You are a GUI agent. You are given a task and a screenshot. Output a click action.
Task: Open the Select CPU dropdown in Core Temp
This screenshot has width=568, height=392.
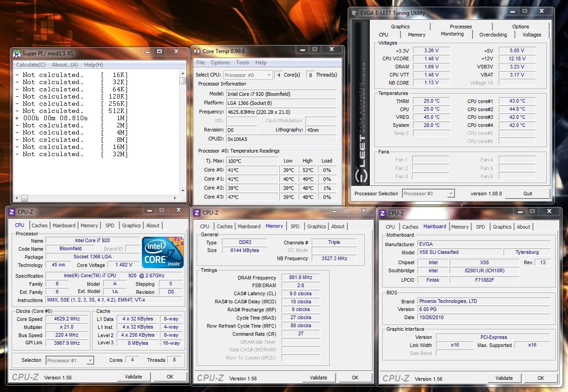tap(248, 75)
